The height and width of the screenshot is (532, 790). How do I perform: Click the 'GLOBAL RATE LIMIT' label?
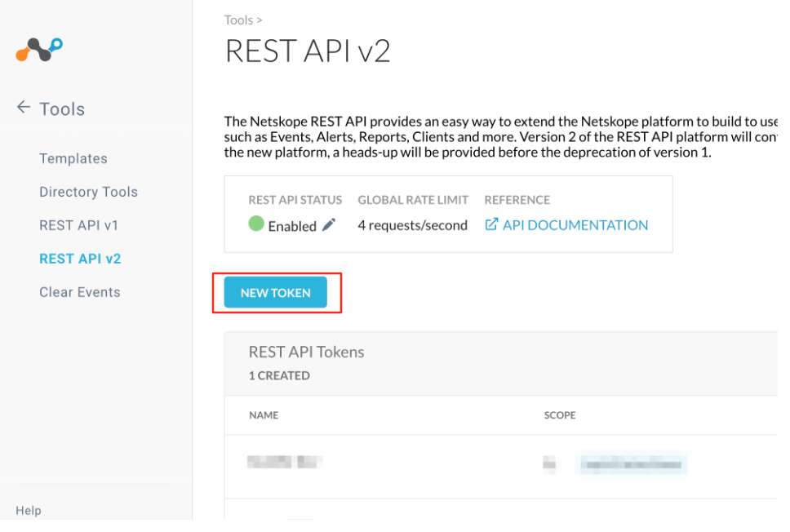click(x=413, y=200)
